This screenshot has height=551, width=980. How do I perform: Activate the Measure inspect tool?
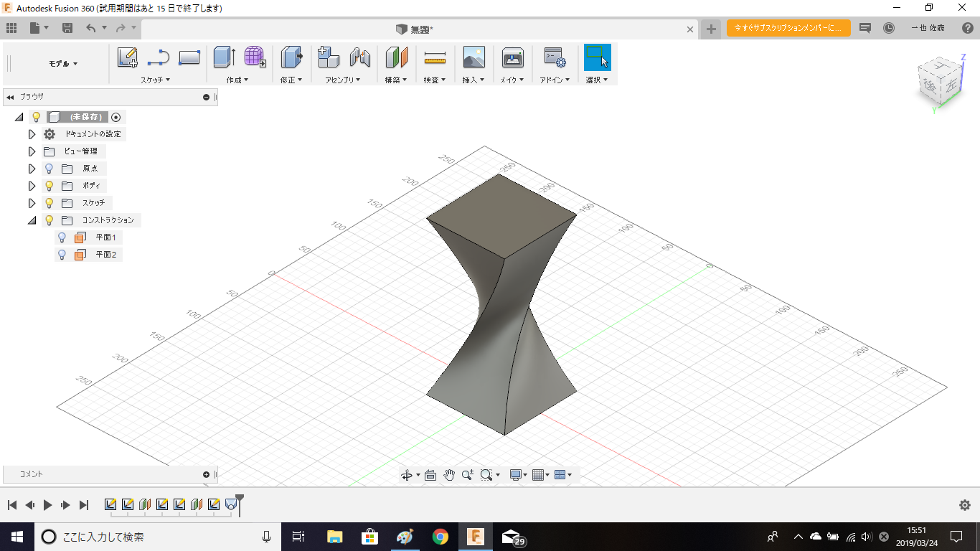(435, 57)
